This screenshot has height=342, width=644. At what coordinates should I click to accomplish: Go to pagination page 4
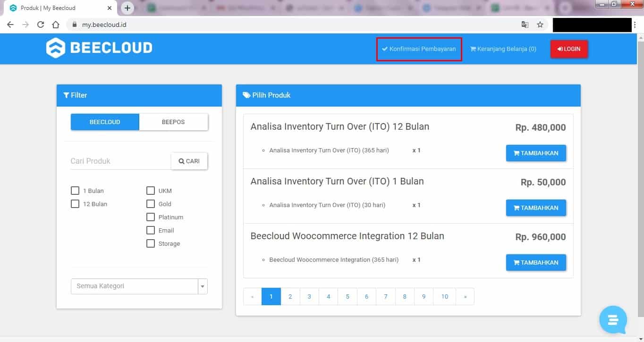[x=329, y=297]
